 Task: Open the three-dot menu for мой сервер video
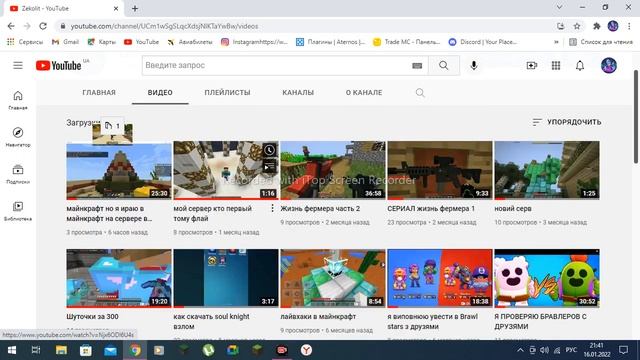tap(272, 209)
